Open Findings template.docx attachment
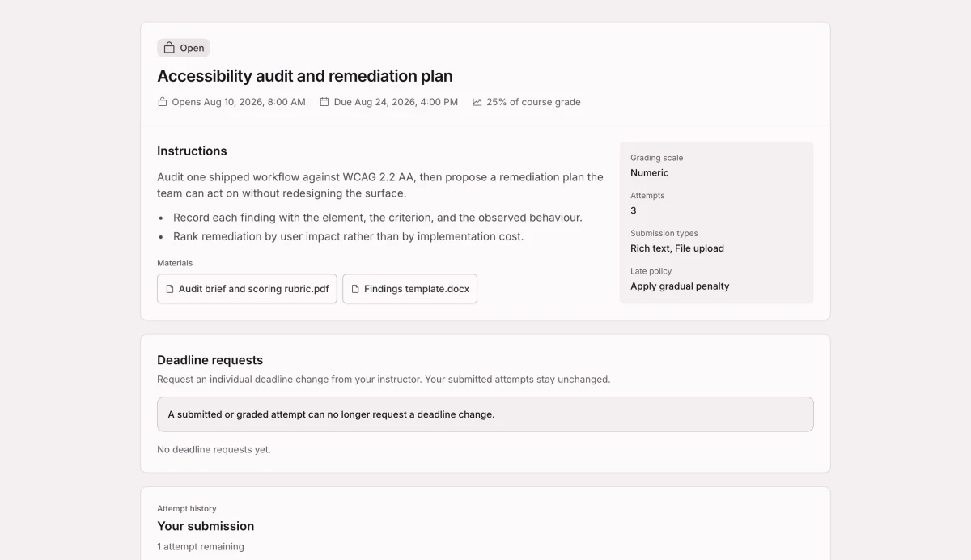This screenshot has width=971, height=560. pyautogui.click(x=409, y=289)
